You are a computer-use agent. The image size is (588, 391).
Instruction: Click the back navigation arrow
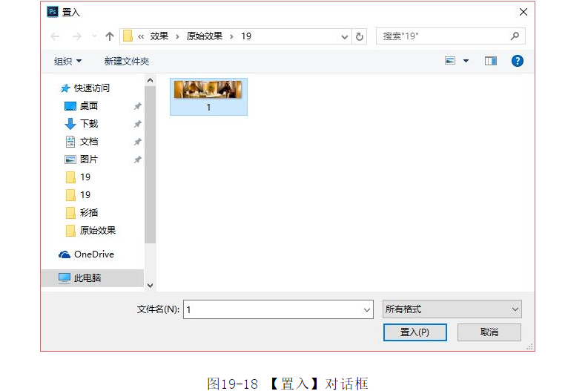click(55, 36)
